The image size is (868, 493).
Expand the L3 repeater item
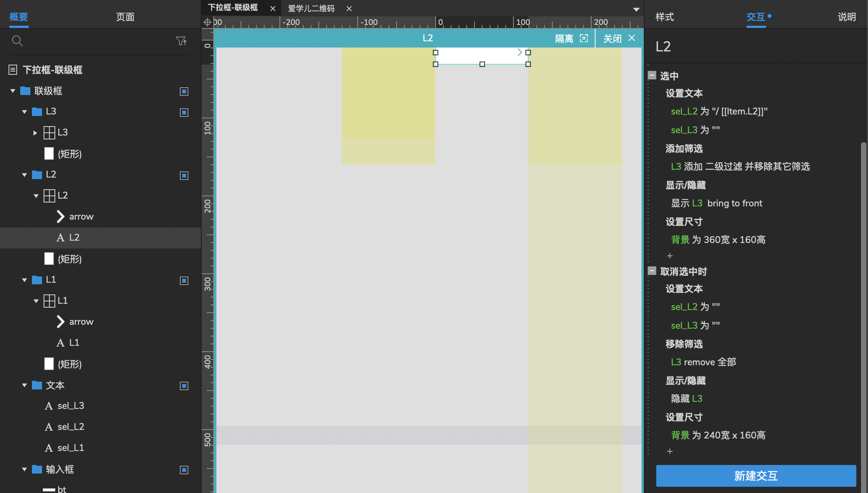tap(35, 133)
